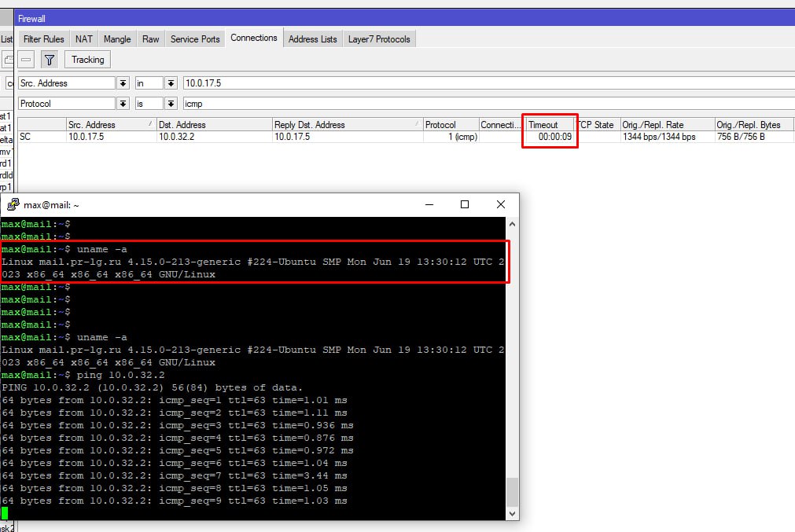Screen dimensions: 795x532
Task: Minimize the max@mail terminal window
Action: (x=429, y=204)
